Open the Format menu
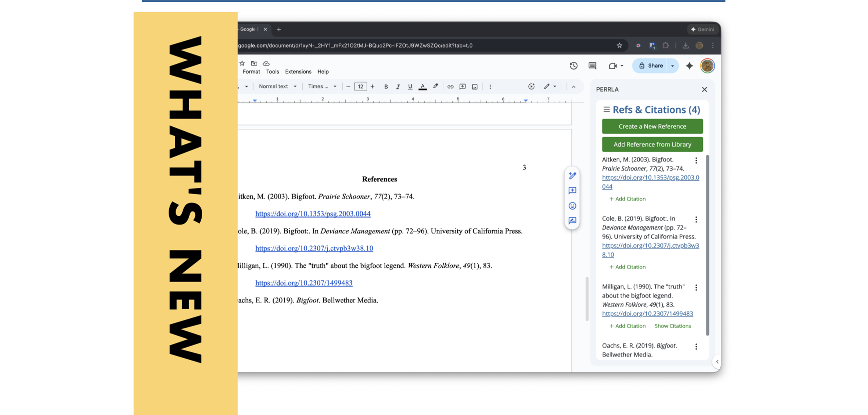The width and height of the screenshot is (868, 415). (x=251, y=72)
